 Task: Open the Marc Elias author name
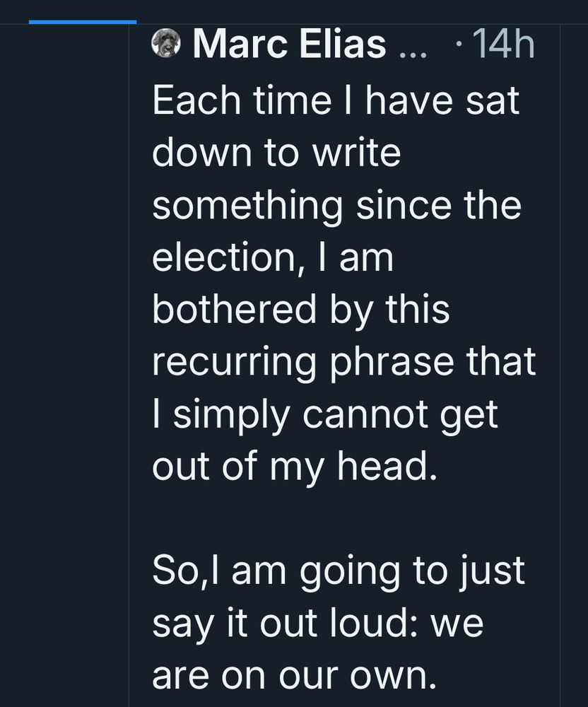click(x=290, y=45)
